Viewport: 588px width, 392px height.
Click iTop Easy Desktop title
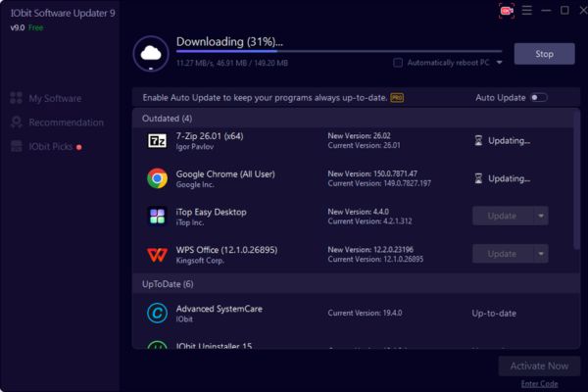click(x=211, y=212)
